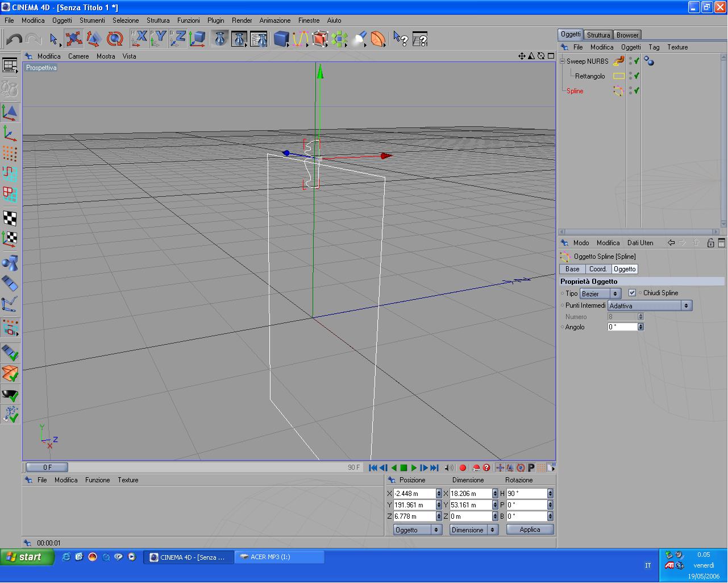Click the layout switch icon in sidebar
The width and height of the screenshot is (728, 583).
click(x=10, y=65)
